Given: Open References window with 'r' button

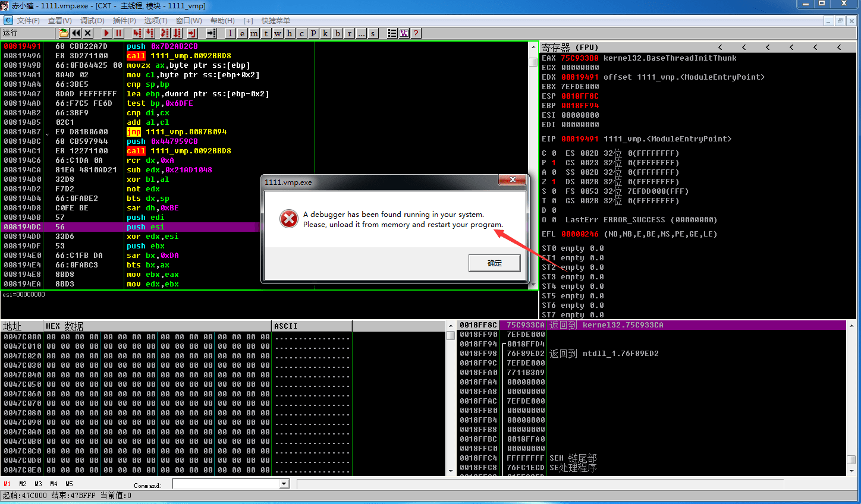Looking at the screenshot, I should coord(350,33).
